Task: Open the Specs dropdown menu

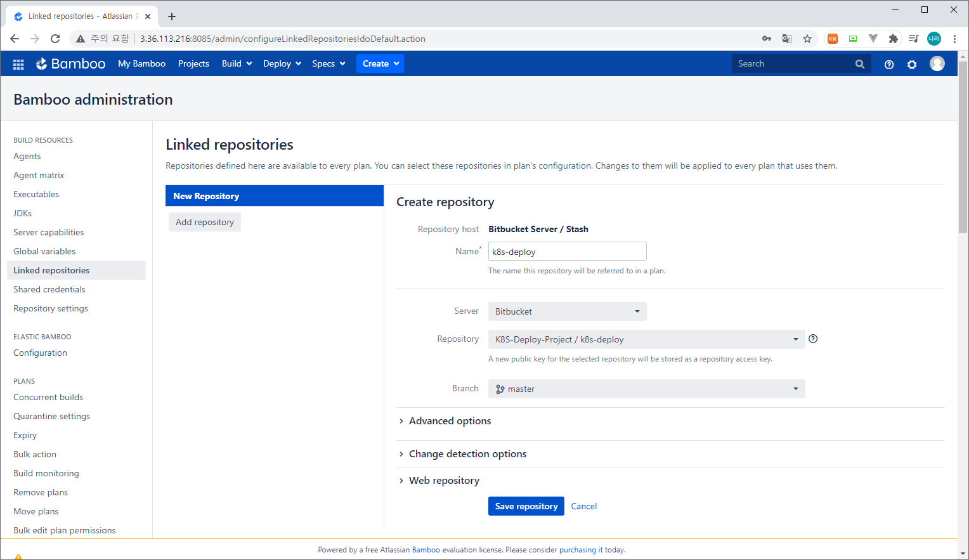Action: (328, 63)
